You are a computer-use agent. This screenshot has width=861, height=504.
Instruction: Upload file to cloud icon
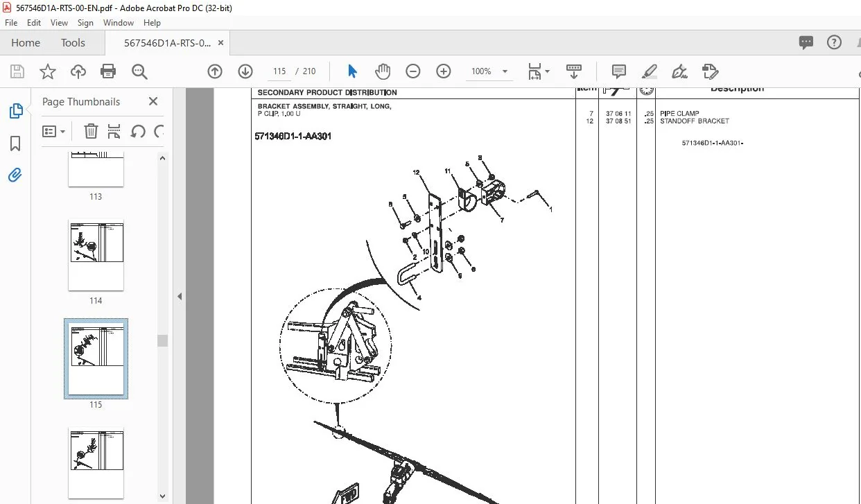[x=78, y=71]
